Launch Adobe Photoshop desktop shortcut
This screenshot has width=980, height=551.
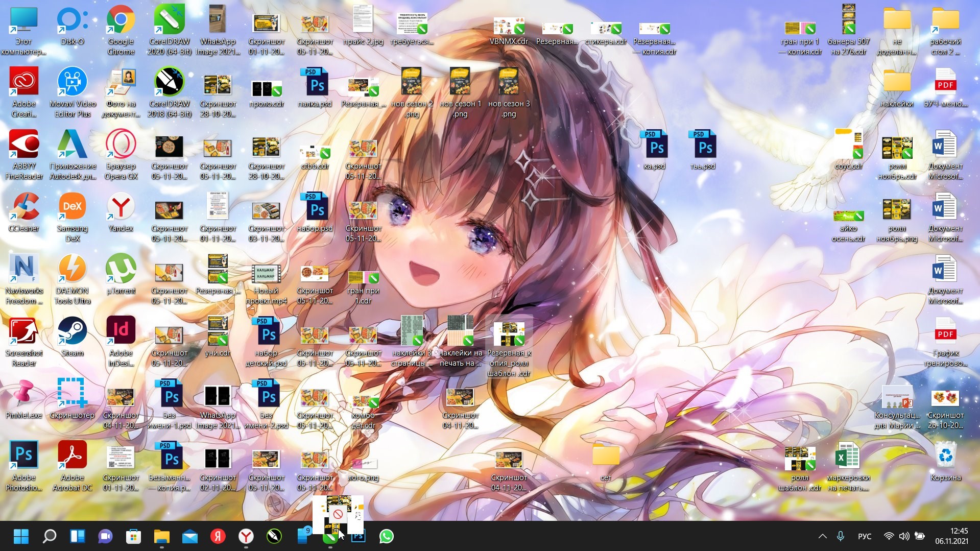pos(24,467)
